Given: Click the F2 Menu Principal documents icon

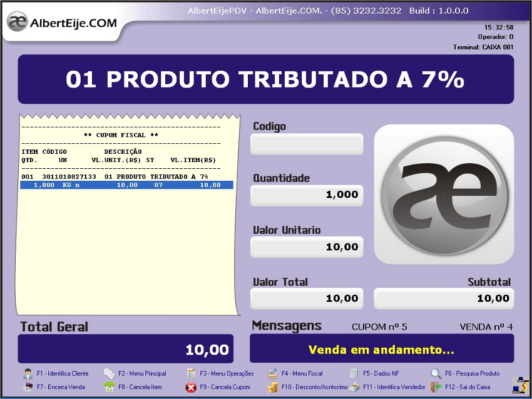Looking at the screenshot, I should click(x=110, y=373).
